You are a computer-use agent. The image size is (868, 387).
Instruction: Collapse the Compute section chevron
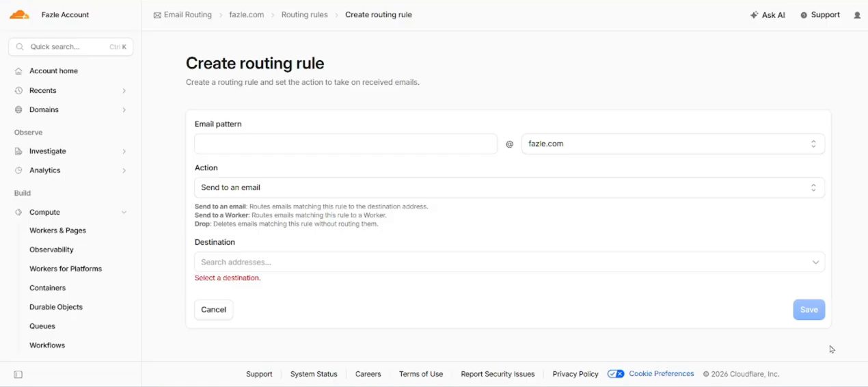(124, 212)
